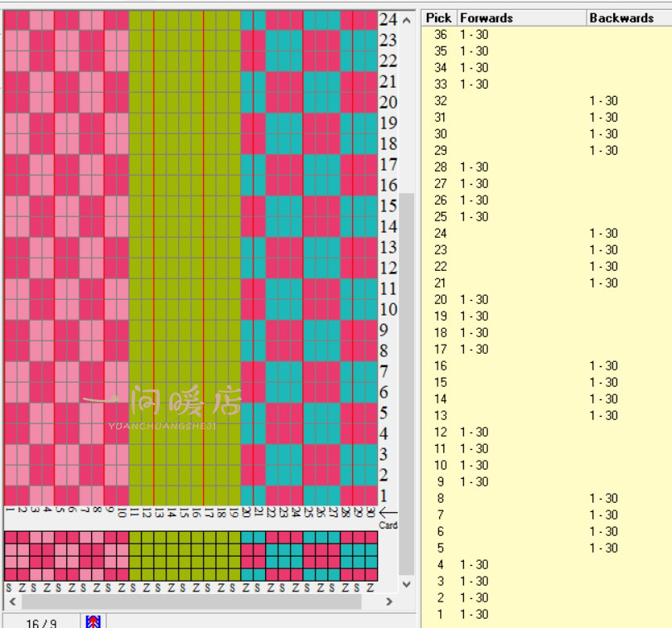Click the pattern vertical scrollbar down arrow
Viewport: 672px width, 628px height.
[407, 584]
